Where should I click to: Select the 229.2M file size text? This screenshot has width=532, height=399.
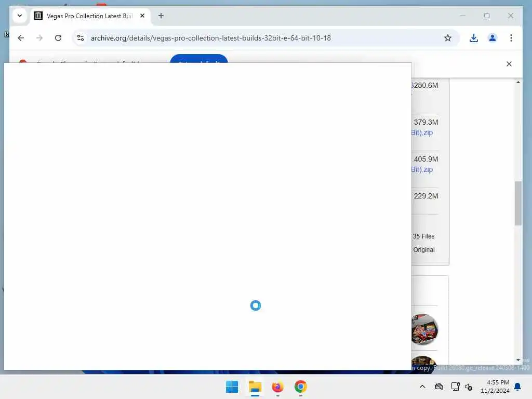[426, 196]
